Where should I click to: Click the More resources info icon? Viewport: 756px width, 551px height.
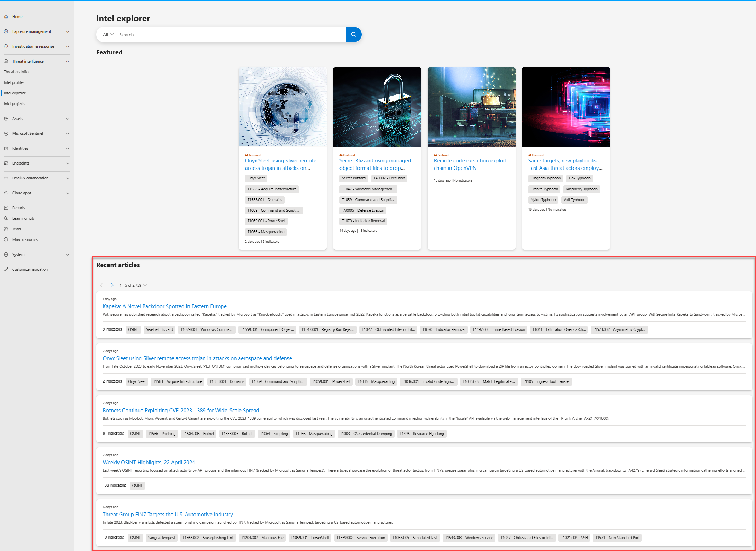point(6,240)
